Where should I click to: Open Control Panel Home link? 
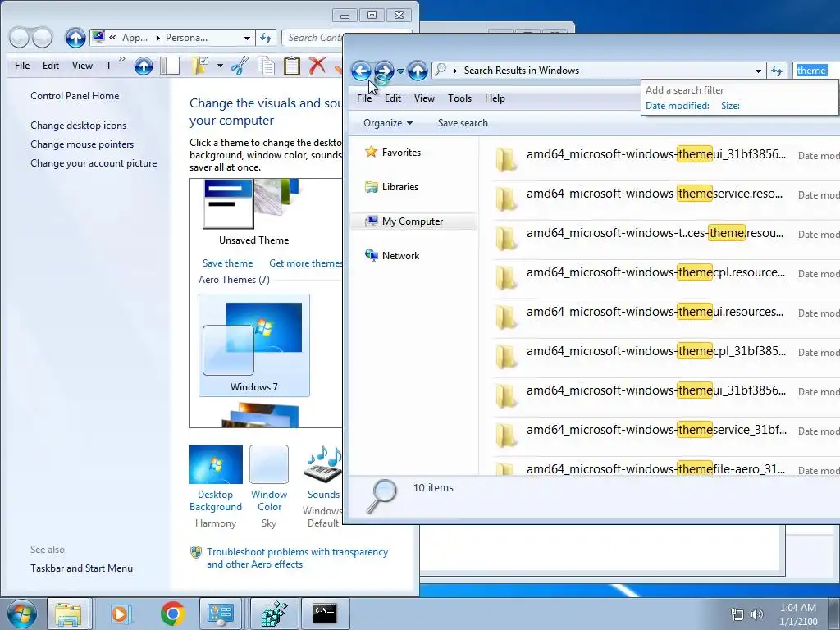75,96
